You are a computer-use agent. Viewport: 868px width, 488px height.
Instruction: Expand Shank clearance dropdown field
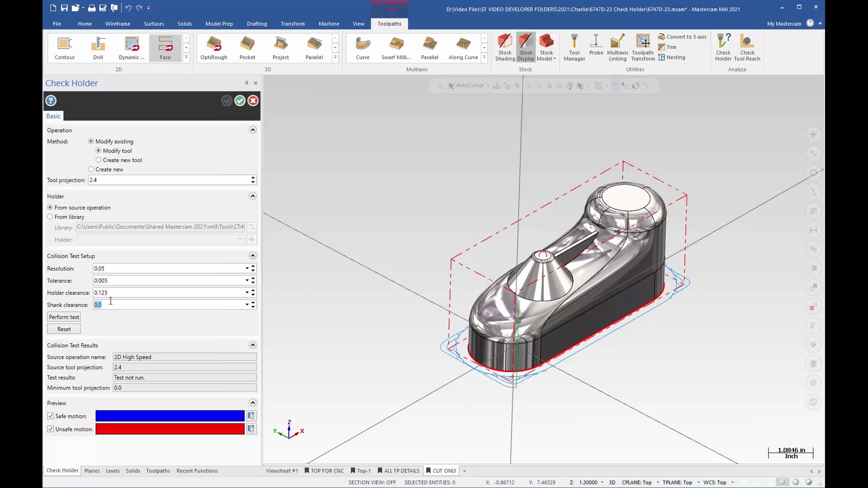click(x=247, y=305)
